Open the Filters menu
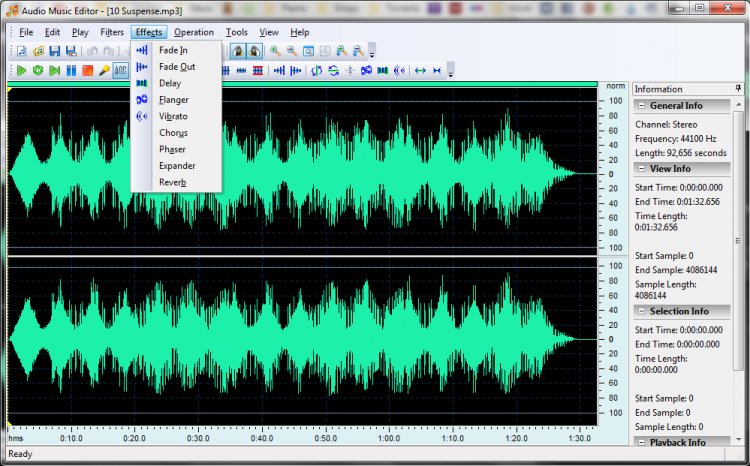750x466 pixels. pos(112,32)
